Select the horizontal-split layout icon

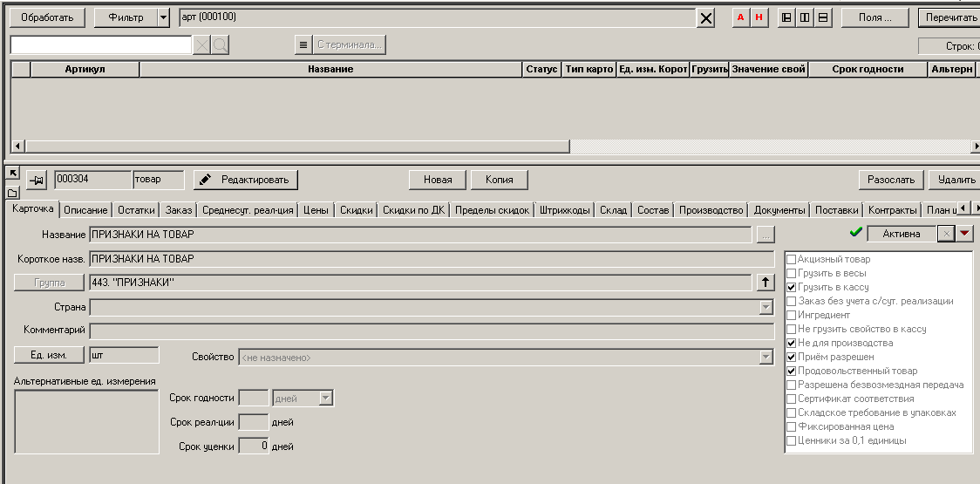823,18
